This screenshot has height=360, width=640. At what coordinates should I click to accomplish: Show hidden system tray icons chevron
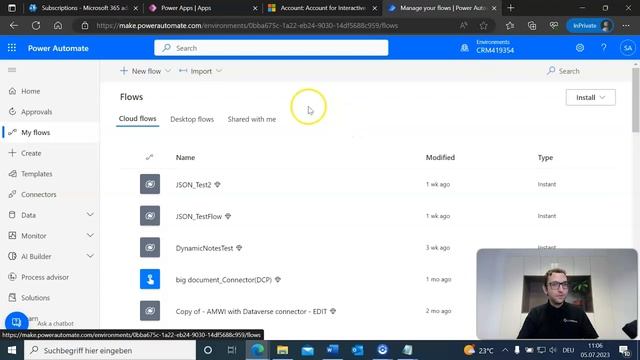coord(505,350)
